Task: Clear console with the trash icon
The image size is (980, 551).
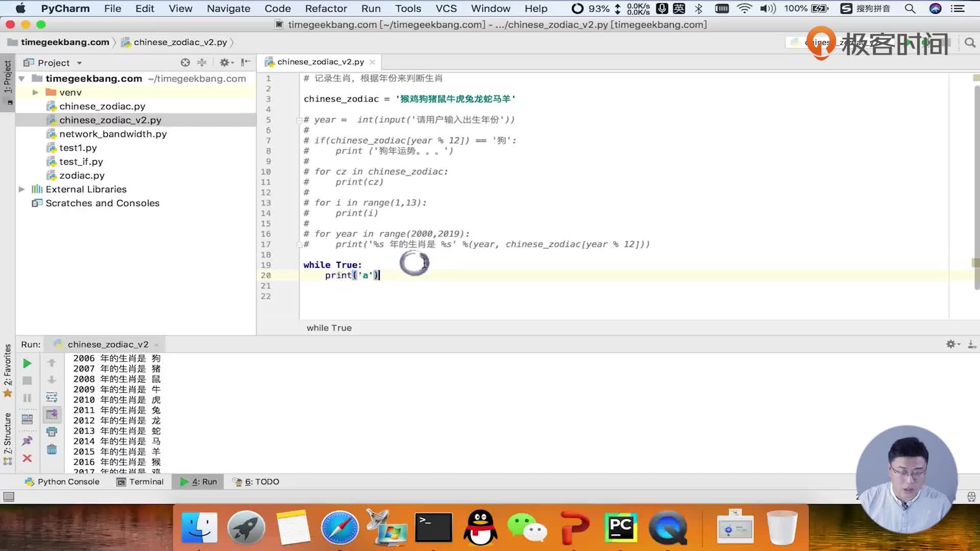Action: pyautogui.click(x=52, y=449)
